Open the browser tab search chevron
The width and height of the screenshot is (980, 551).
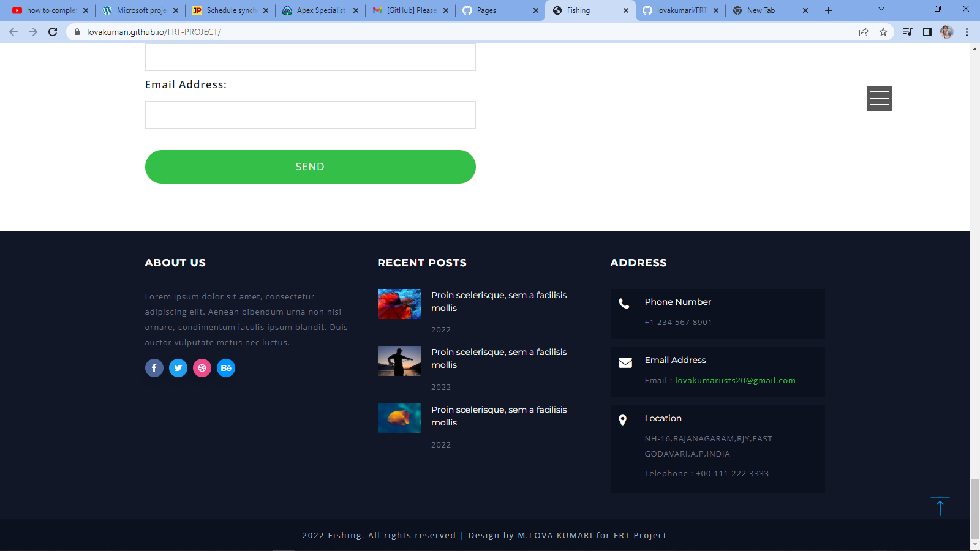coord(881,10)
